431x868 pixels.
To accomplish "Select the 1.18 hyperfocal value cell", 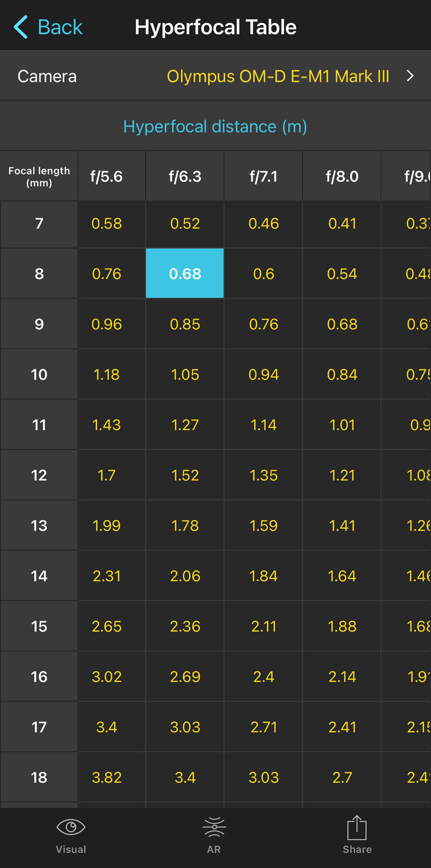I will coord(107,374).
